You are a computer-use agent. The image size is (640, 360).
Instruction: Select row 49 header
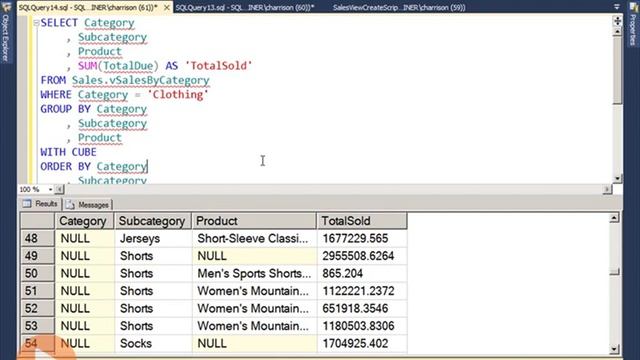click(x=37, y=256)
